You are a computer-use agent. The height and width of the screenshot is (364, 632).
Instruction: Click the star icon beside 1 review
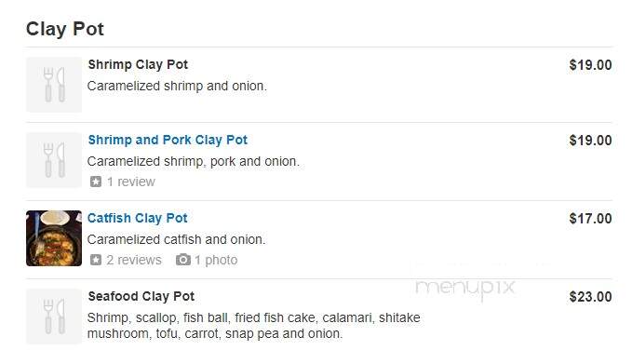96,182
